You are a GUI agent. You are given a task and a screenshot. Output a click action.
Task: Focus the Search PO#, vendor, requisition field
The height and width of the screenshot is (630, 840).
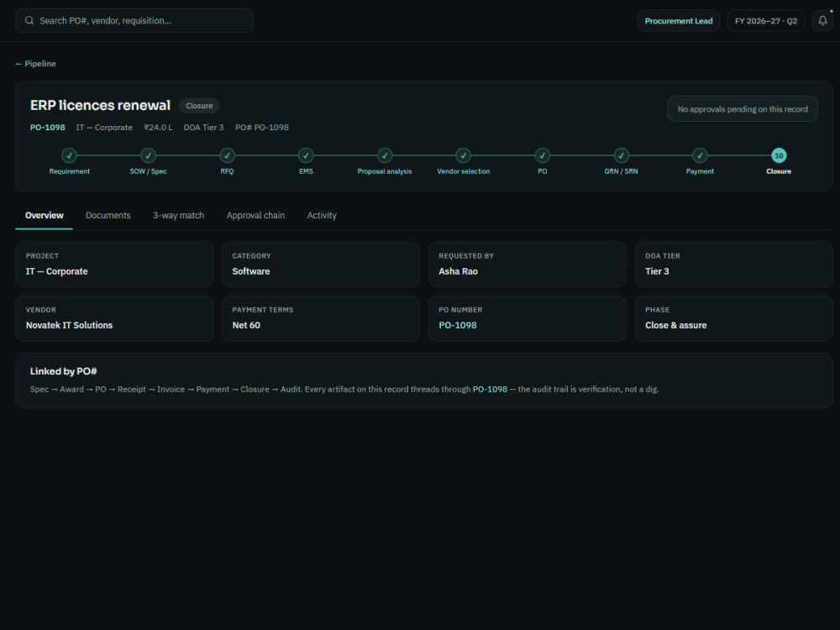(x=134, y=21)
